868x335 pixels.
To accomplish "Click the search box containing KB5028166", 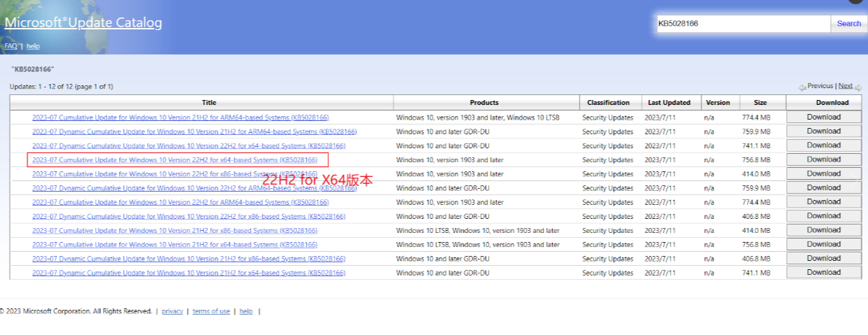I will (742, 23).
